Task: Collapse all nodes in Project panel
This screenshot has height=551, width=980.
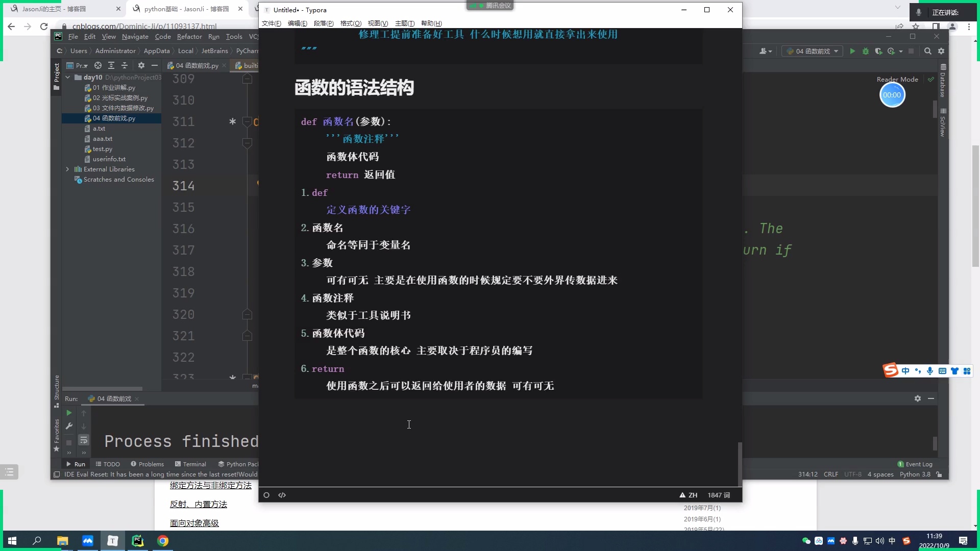Action: pos(124,65)
